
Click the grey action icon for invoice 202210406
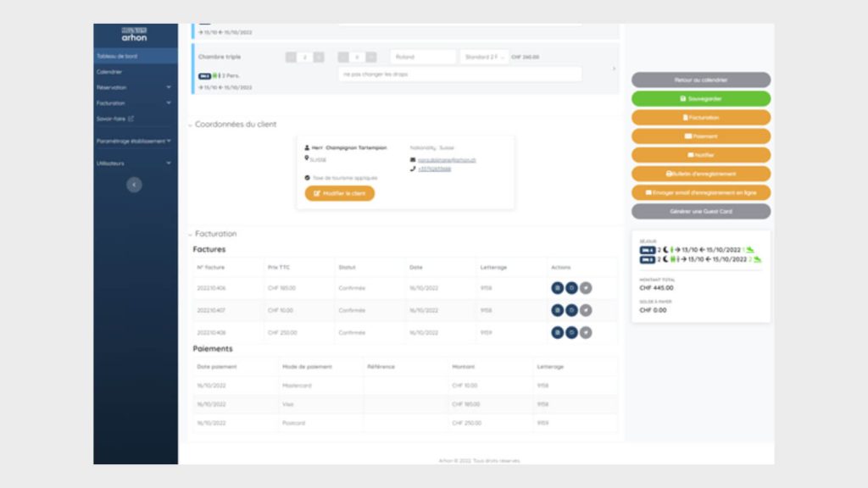(586, 288)
